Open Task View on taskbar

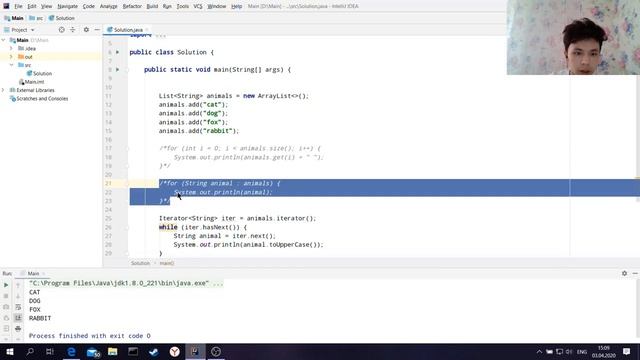click(x=50, y=352)
